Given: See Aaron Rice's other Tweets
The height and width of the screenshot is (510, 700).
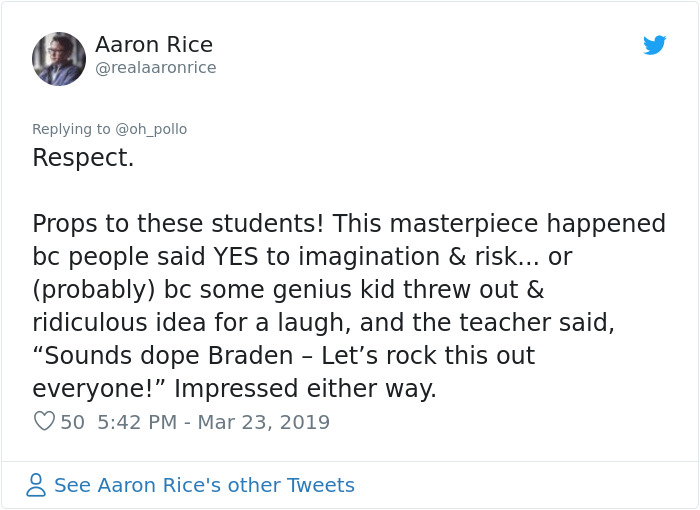Looking at the screenshot, I should [x=204, y=486].
